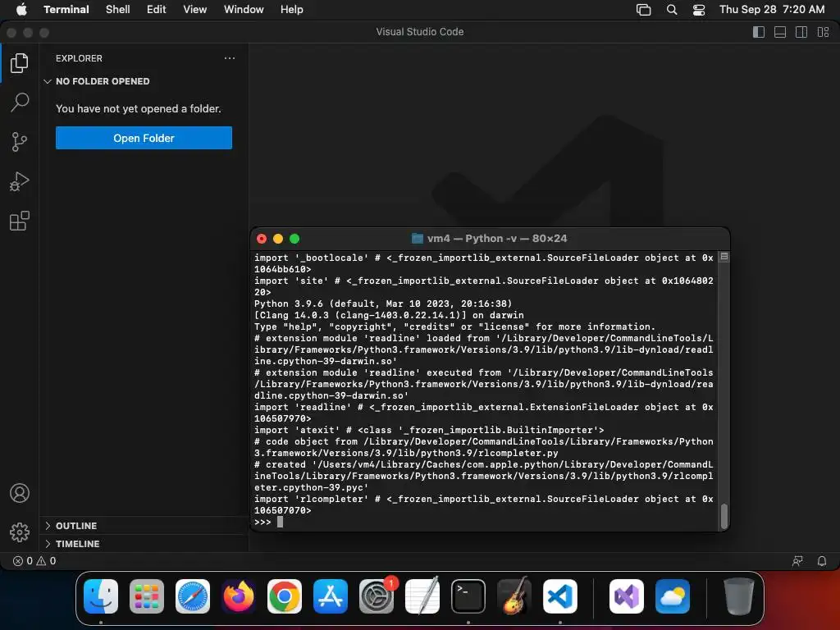Open the View menu
This screenshot has width=840, height=630.
[x=195, y=9]
